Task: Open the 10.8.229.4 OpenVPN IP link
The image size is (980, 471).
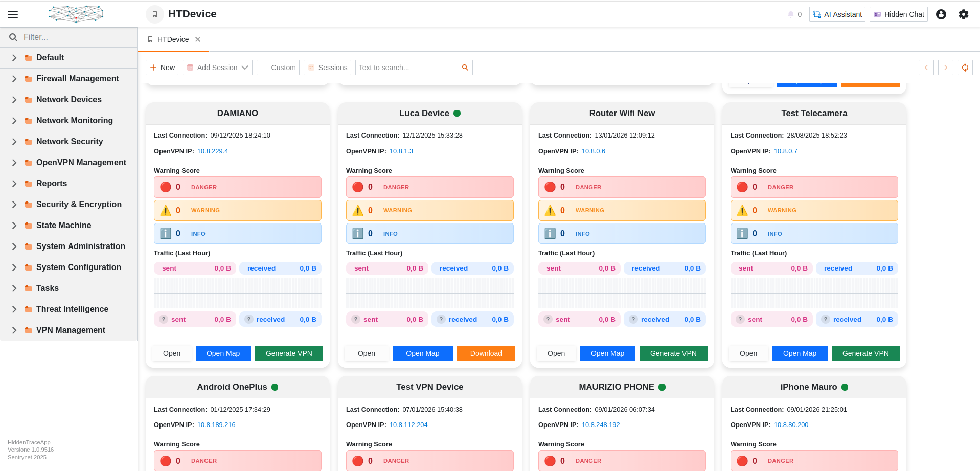Action: [213, 151]
